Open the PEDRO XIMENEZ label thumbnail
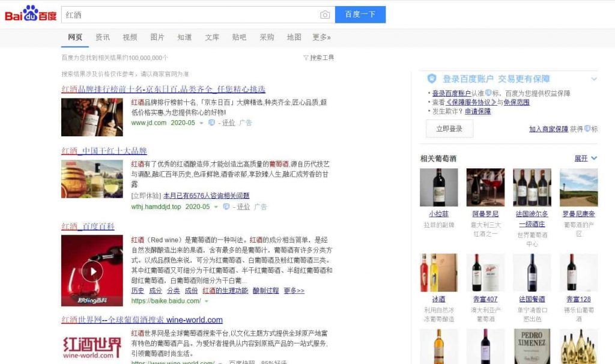 pos(532,347)
